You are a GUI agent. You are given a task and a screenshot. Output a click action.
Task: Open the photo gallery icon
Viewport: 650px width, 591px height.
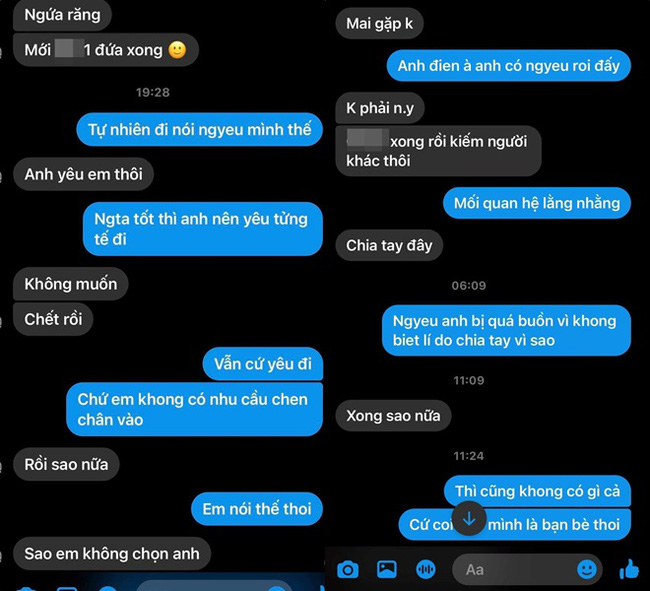click(386, 569)
